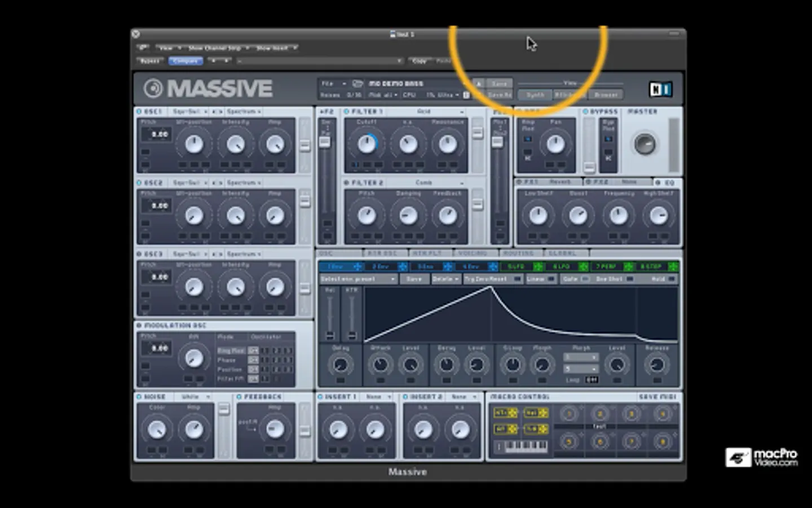Click the Master volume knob

(645, 144)
